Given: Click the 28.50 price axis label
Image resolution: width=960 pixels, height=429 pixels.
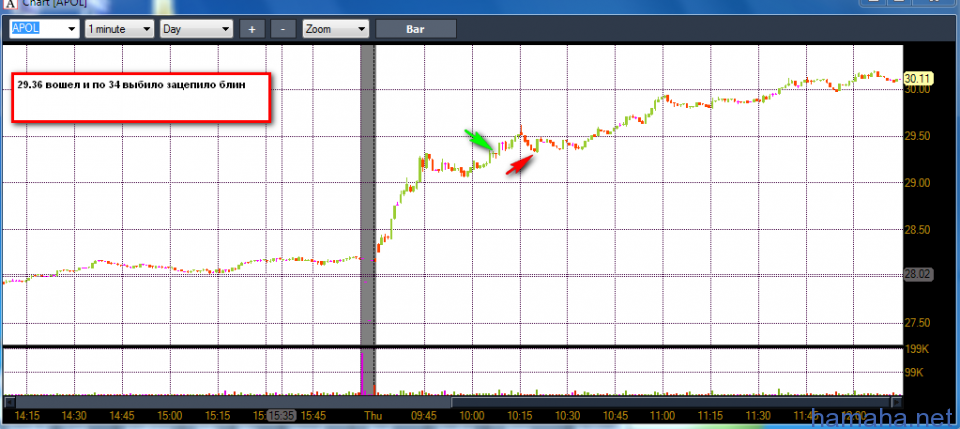Looking at the screenshot, I should [x=917, y=229].
